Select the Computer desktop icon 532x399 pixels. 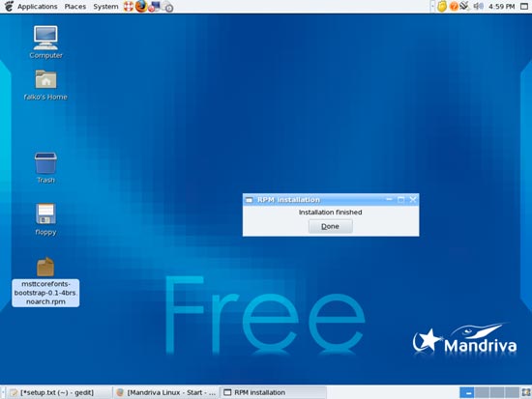click(x=45, y=38)
